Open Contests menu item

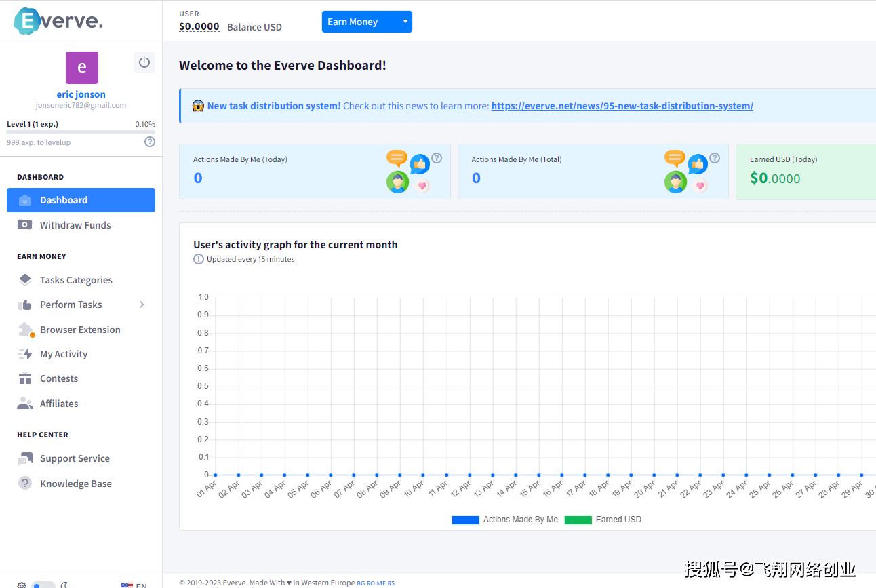(x=81, y=378)
